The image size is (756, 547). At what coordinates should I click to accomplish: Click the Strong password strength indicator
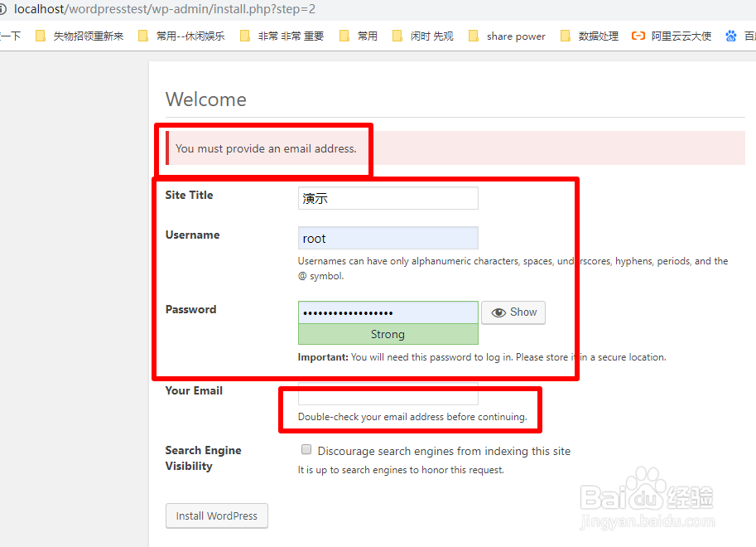point(388,334)
